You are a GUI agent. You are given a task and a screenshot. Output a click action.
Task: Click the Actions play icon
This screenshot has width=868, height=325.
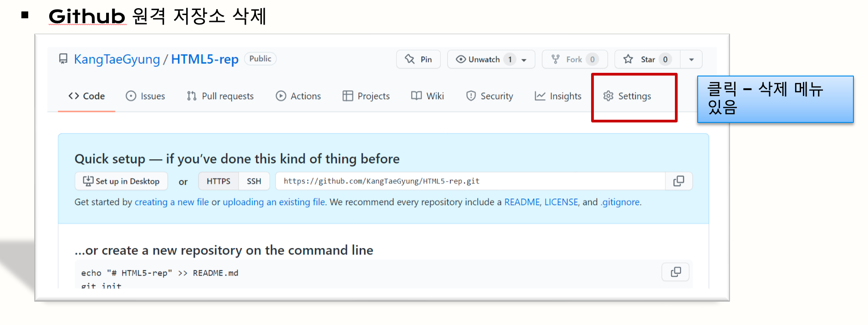281,96
